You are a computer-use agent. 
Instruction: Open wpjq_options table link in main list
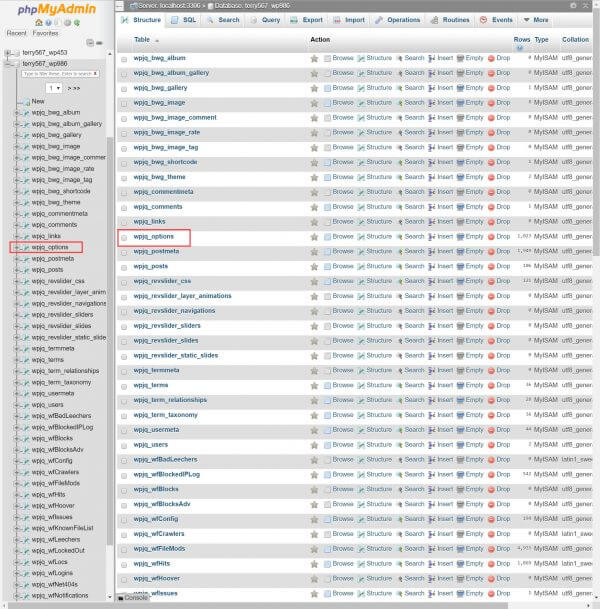(153, 237)
